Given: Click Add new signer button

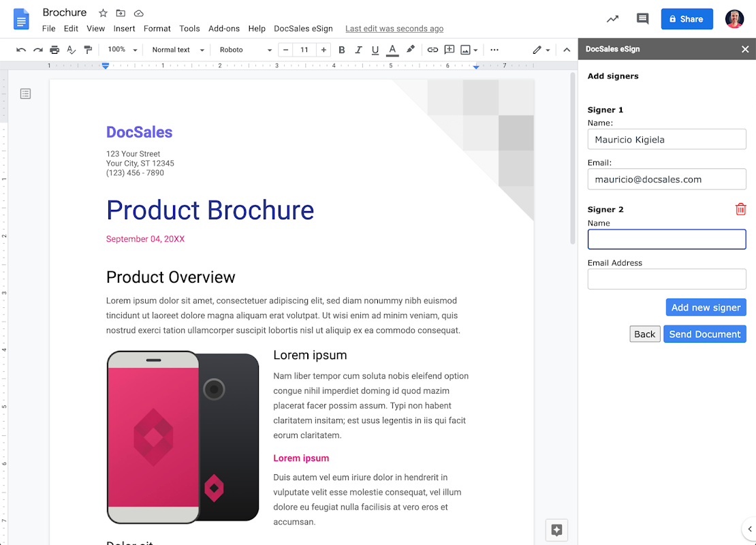Looking at the screenshot, I should pos(706,307).
